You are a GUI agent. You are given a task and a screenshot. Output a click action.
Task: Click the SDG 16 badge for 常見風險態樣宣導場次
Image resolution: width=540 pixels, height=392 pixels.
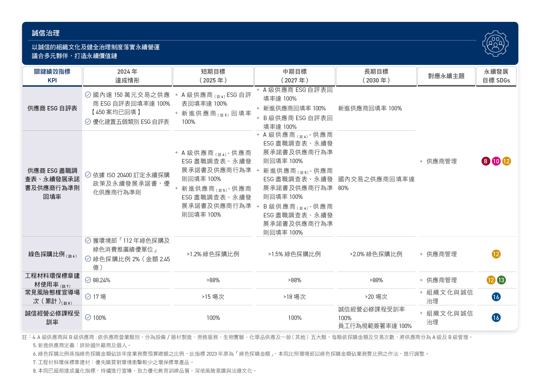[496, 297]
